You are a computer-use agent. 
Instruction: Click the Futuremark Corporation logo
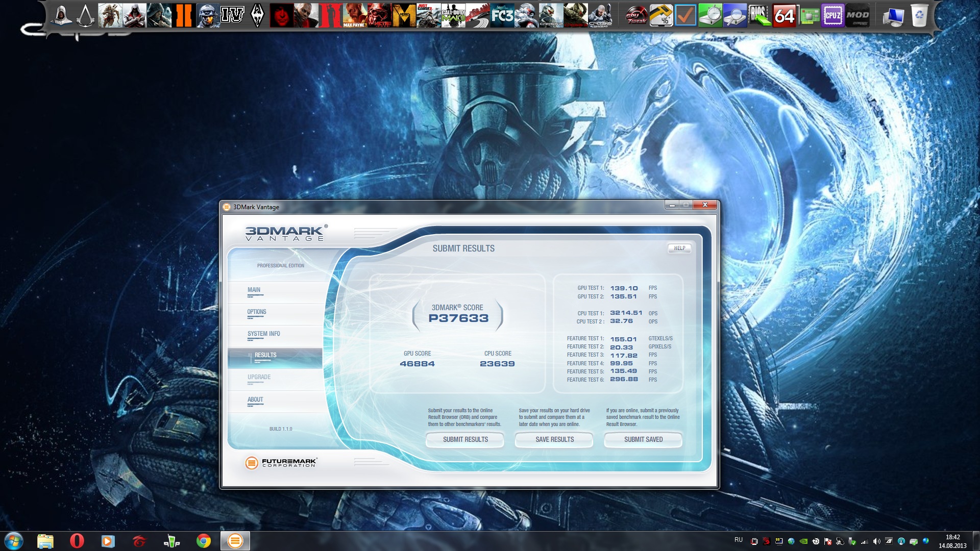[x=281, y=463]
